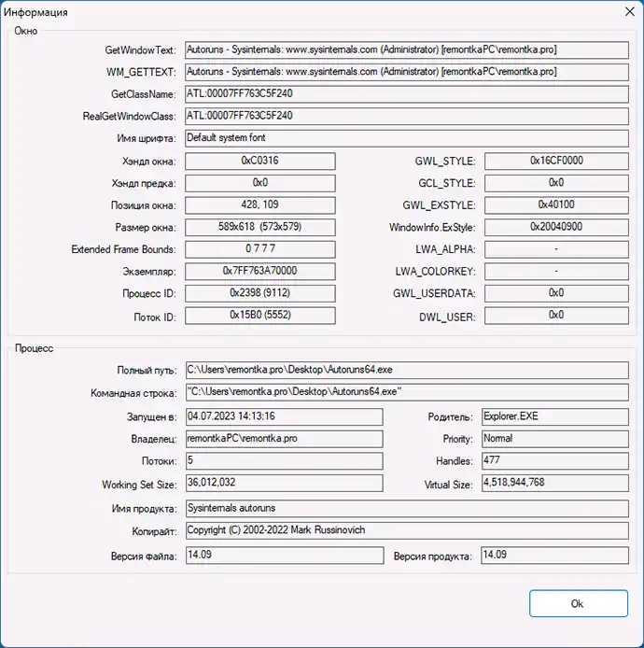Click the Хэндл окна value 0xC0316
Viewport: 644px width, 648px height.
[x=259, y=161]
